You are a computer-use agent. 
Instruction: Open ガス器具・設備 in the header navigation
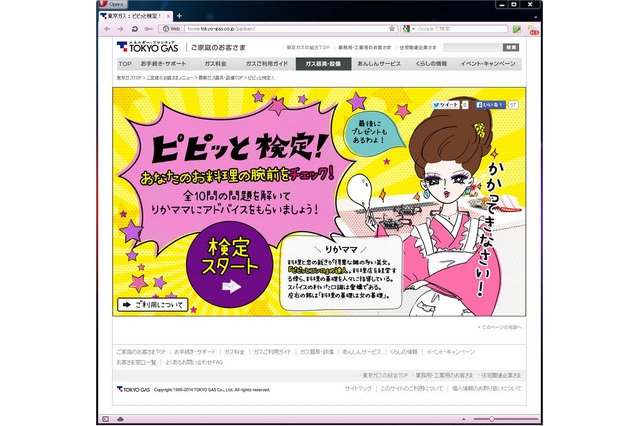(323, 64)
